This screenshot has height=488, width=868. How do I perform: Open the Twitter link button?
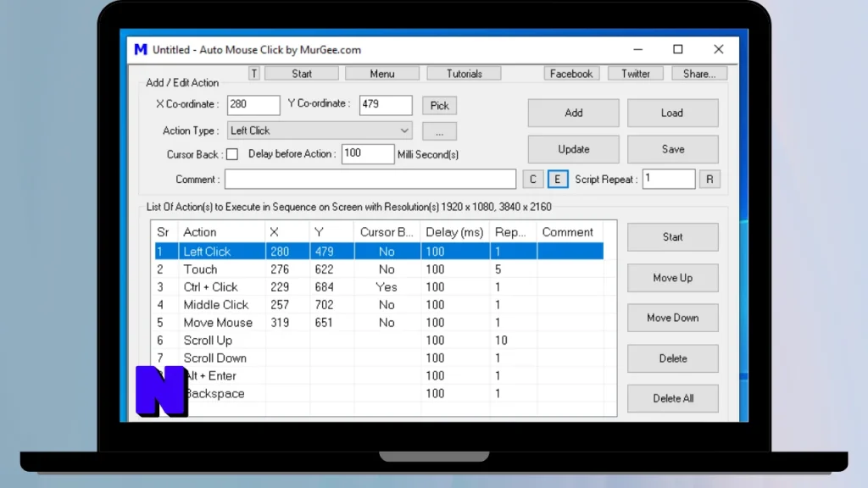click(x=636, y=74)
